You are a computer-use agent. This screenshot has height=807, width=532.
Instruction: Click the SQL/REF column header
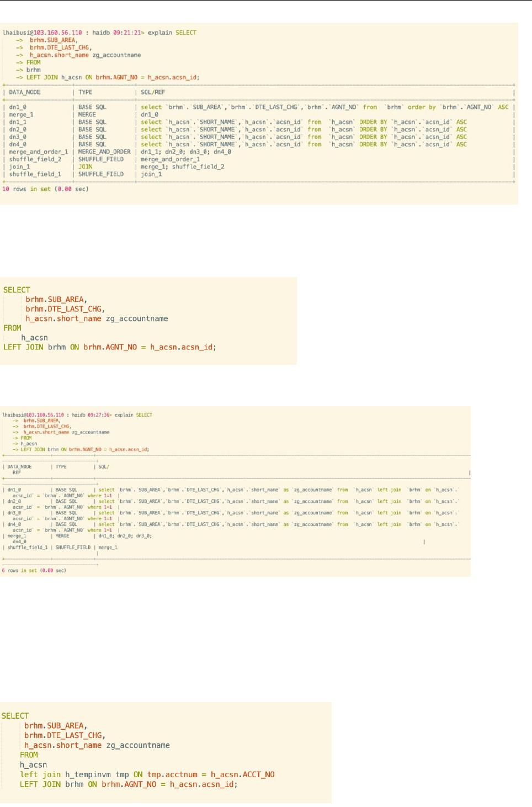[153, 92]
